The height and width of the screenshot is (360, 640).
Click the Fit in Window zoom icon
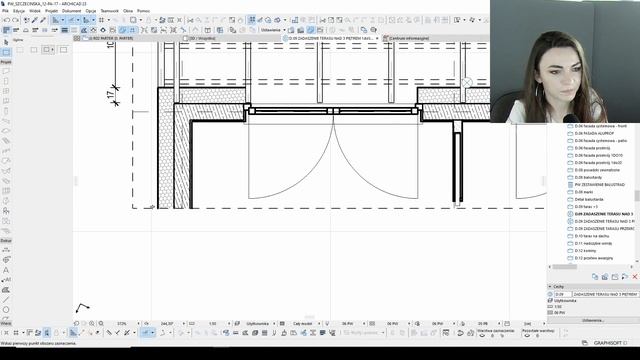click(101, 323)
